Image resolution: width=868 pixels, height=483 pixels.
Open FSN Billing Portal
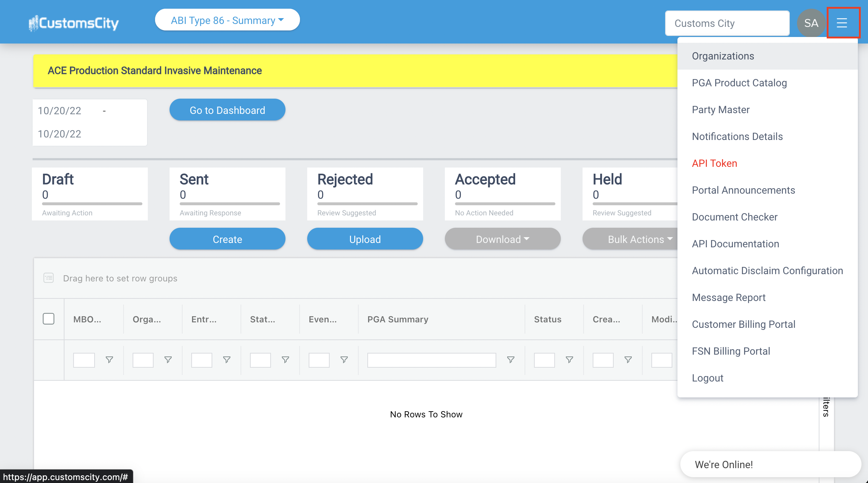click(767, 351)
